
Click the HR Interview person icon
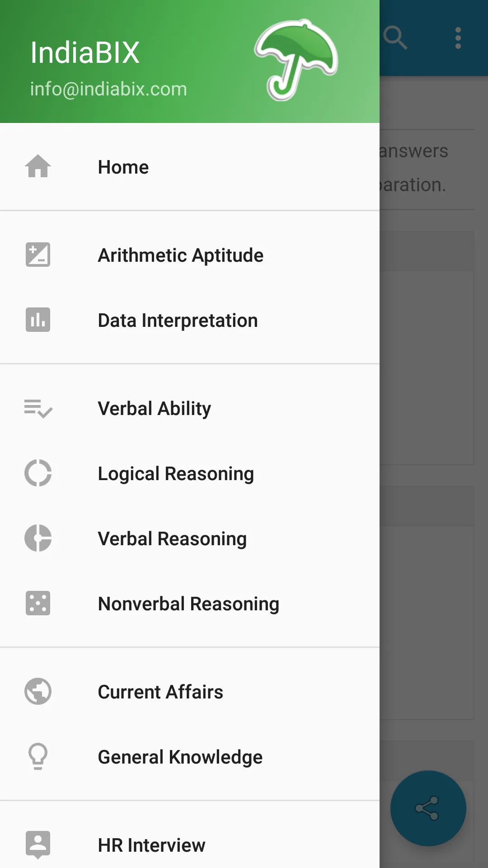tap(38, 844)
